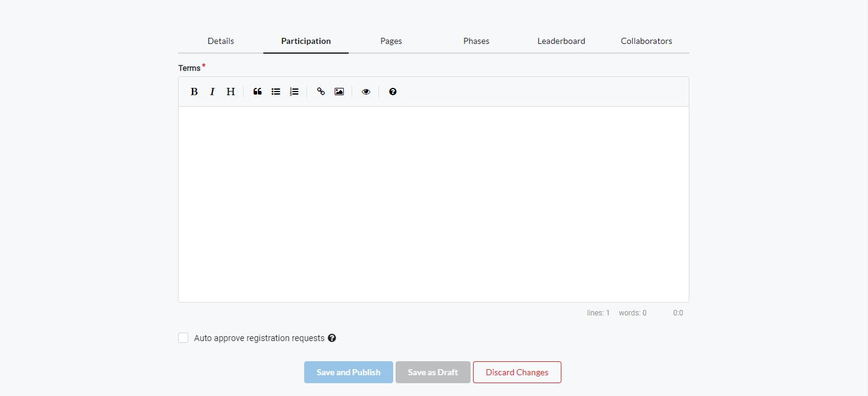
Task: Toggle bold formatting in Terms editor
Action: pos(194,92)
